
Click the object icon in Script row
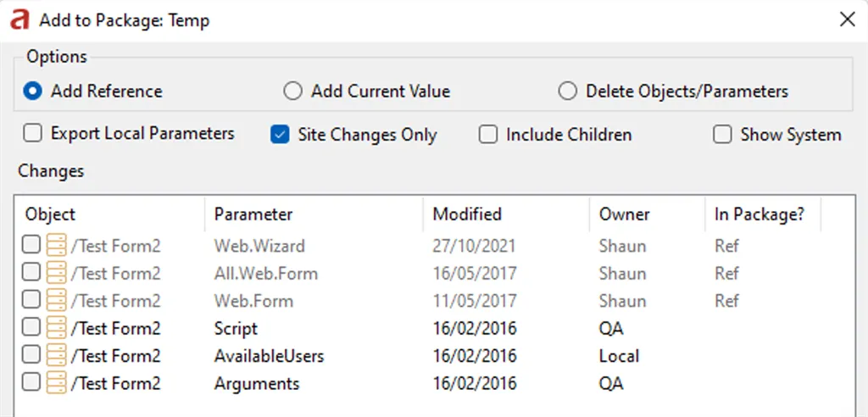tap(57, 328)
